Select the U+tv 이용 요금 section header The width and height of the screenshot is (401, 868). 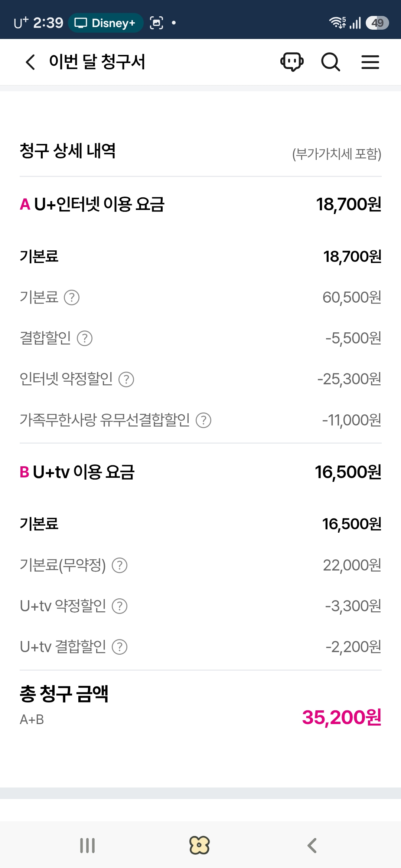pos(77,472)
